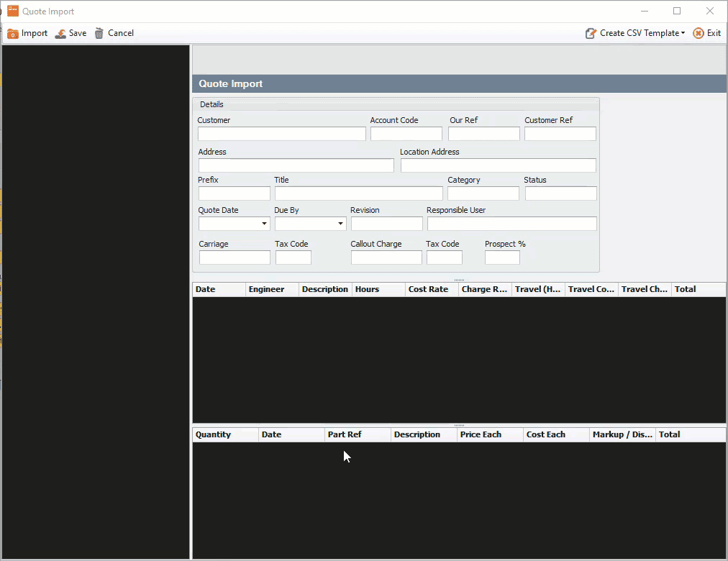Screen dimensions: 728x561
Task: Click the Title input field
Action: coord(359,193)
